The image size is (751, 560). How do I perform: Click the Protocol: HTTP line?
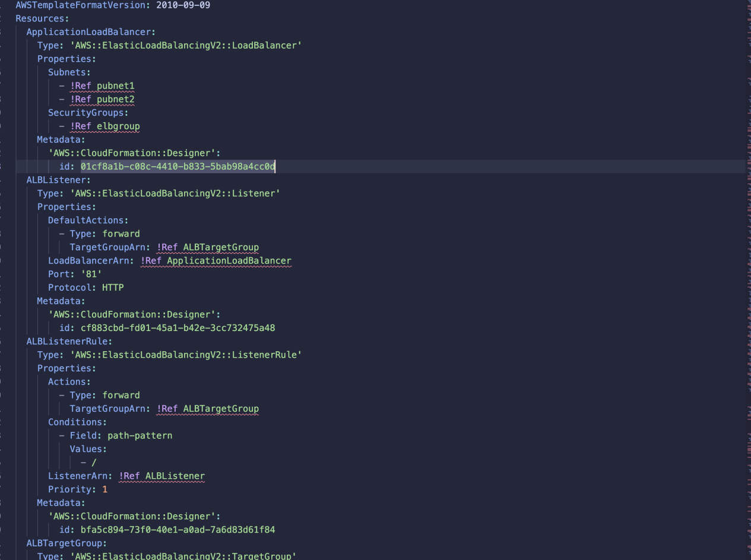coord(86,288)
